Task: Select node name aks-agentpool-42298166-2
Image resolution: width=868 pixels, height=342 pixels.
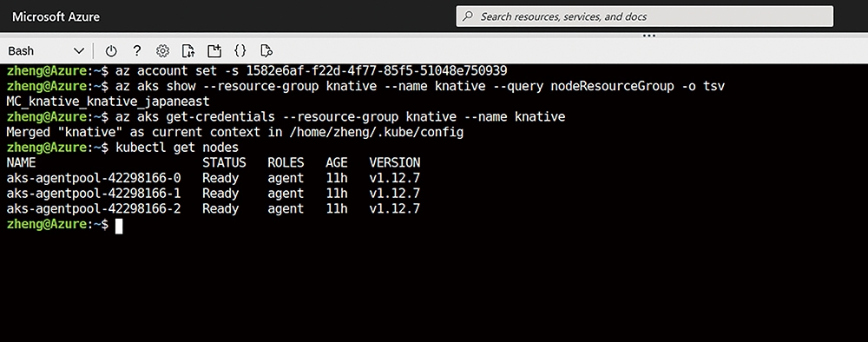Action: (94, 208)
